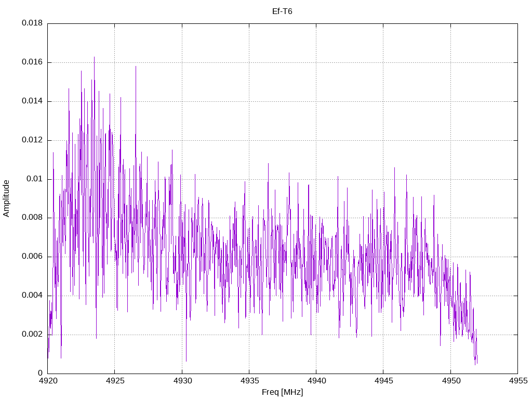Viewport: 532px width, 399px height.
Task: Click the 0.01 y-axis tick label
Action: coord(35,179)
